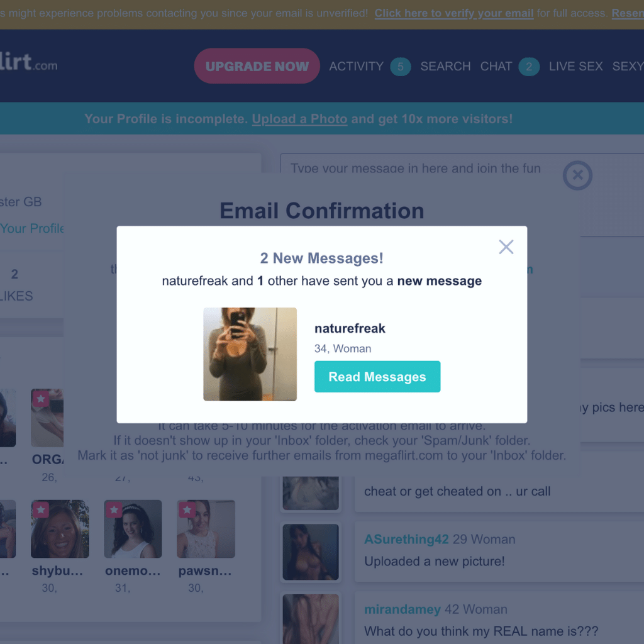This screenshot has height=644, width=644.
Task: Open the Chat menu item
Action: (x=496, y=66)
